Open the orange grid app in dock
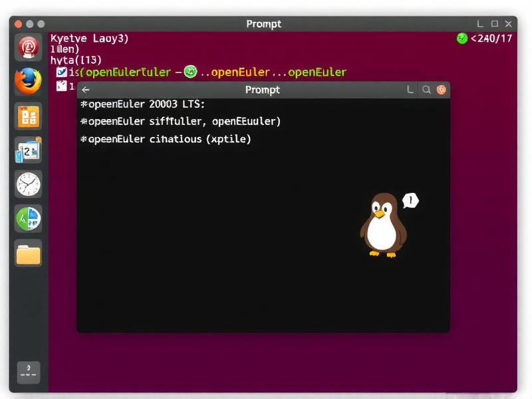 (x=28, y=116)
